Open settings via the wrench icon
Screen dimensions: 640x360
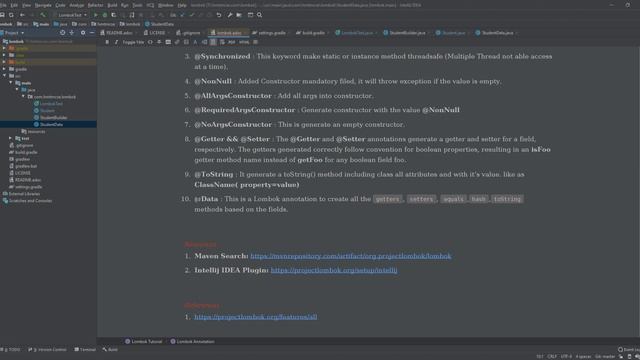(x=230, y=15)
